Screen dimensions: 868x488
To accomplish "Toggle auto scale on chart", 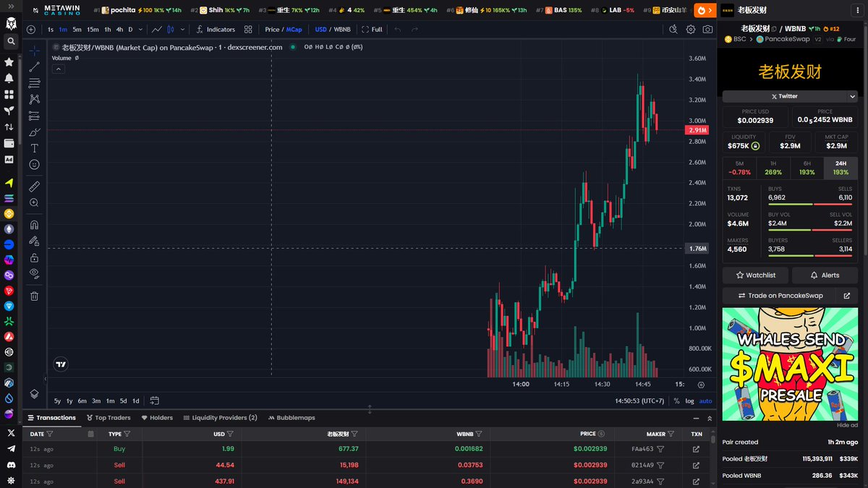I will point(705,401).
